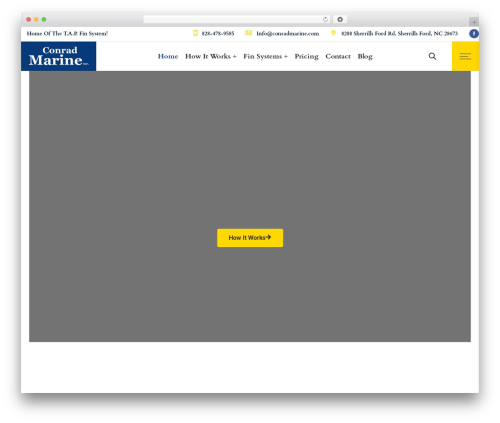Click the yellow How It Works button

(x=250, y=238)
